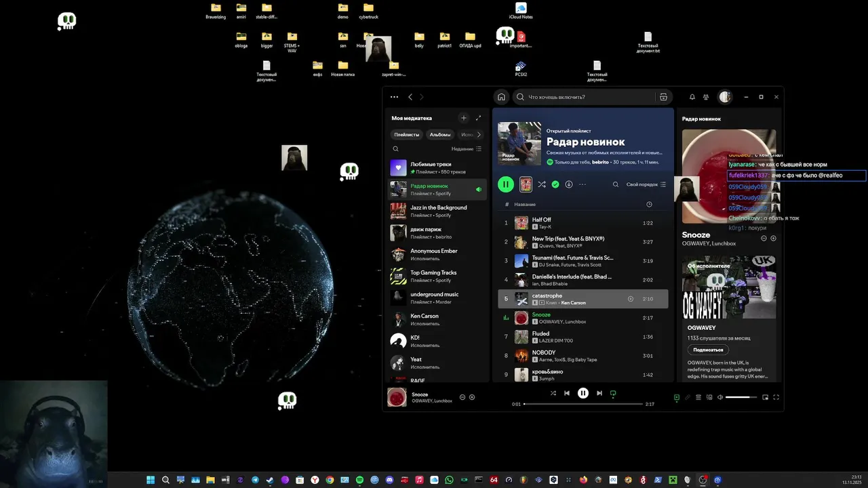Enter full screen player mode
The image size is (868, 488).
pyautogui.click(x=776, y=397)
